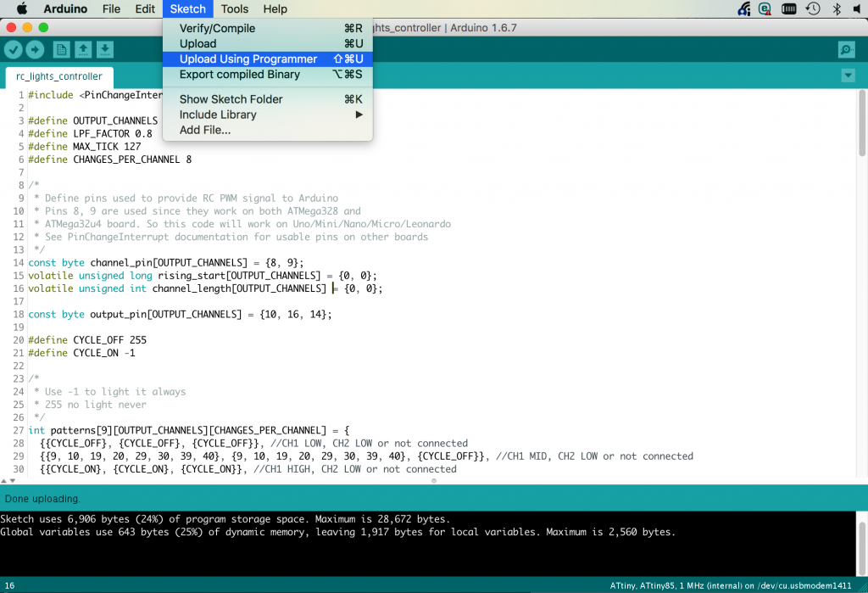Select Show Sketch Folder
Screen dimensions: 868x593
tap(267, 99)
